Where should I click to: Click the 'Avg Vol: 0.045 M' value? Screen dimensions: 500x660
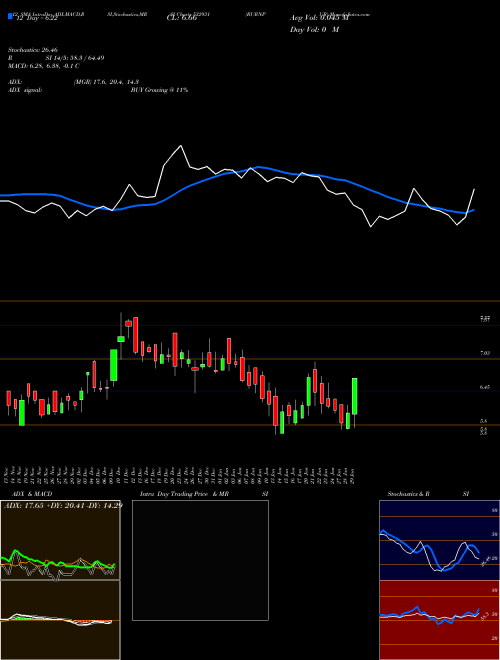click(319, 18)
